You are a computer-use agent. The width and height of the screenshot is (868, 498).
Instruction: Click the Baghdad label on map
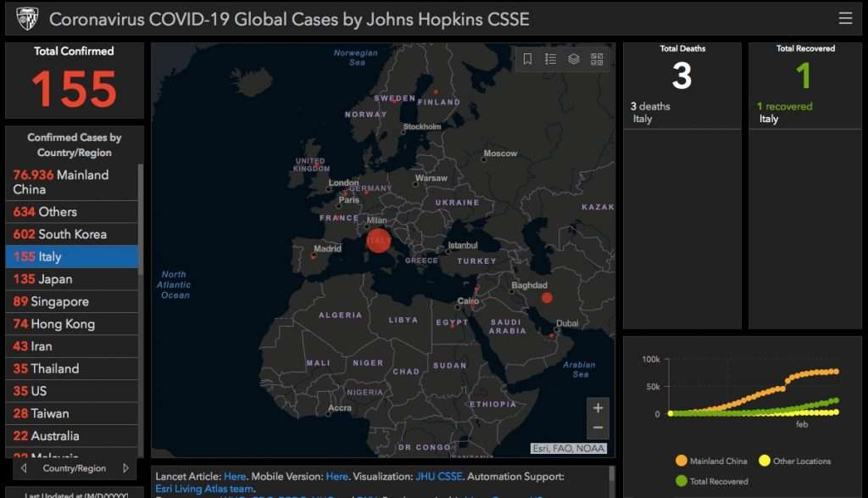529,285
